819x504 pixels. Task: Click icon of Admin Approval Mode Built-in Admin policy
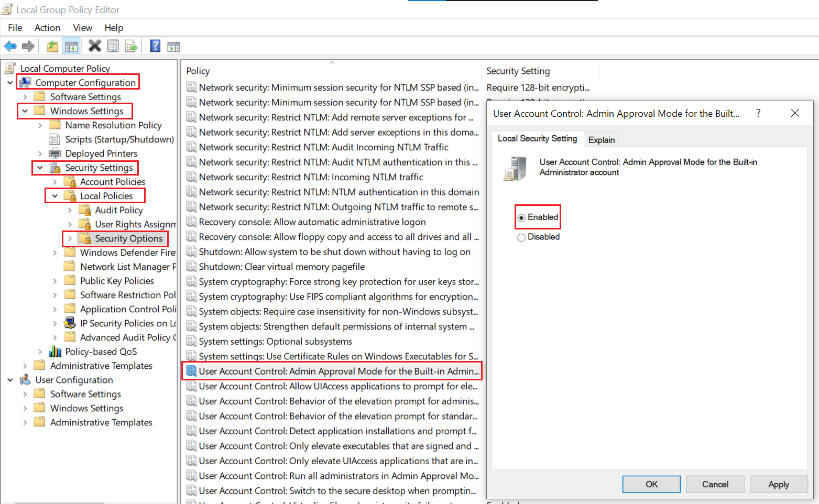[x=191, y=371]
